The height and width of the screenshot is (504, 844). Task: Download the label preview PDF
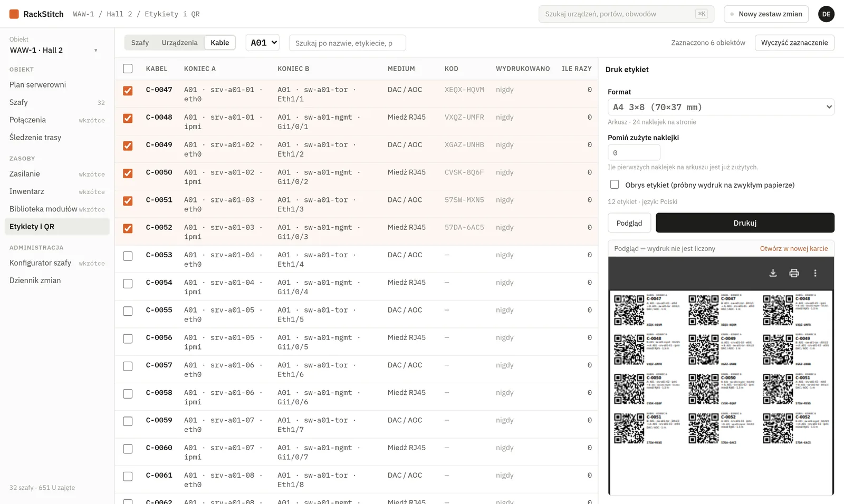(773, 273)
